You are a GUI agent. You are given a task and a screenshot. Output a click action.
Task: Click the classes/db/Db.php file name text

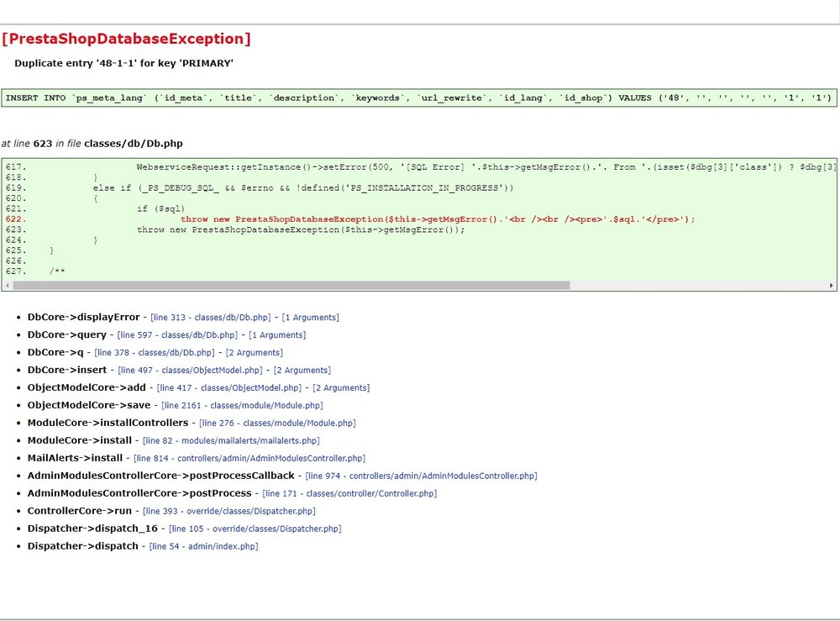click(134, 144)
